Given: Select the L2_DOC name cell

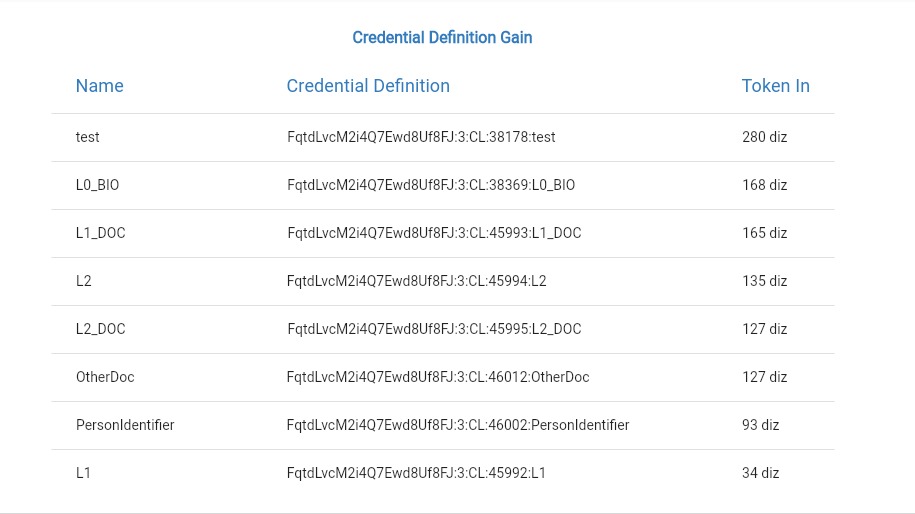Looking at the screenshot, I should pyautogui.click(x=100, y=328).
